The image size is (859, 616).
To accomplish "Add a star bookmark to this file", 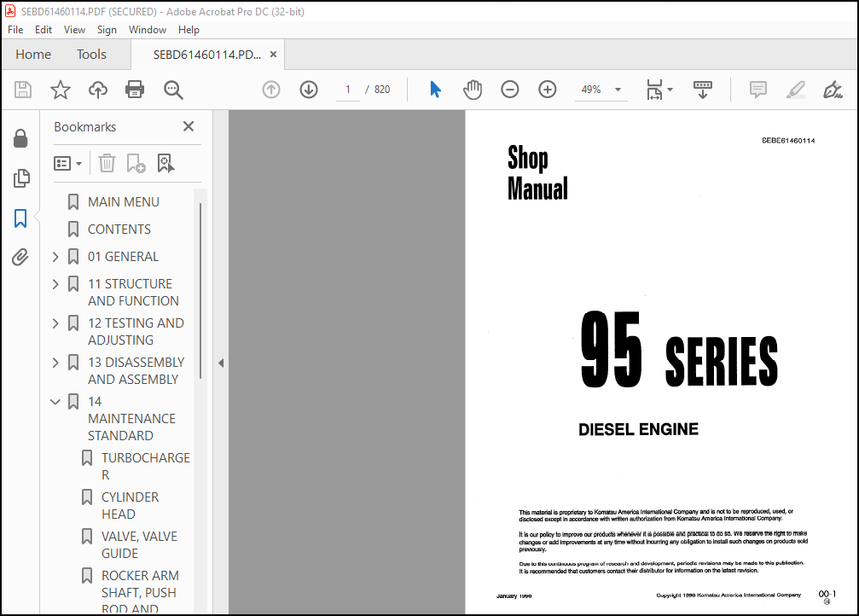I will pyautogui.click(x=61, y=90).
